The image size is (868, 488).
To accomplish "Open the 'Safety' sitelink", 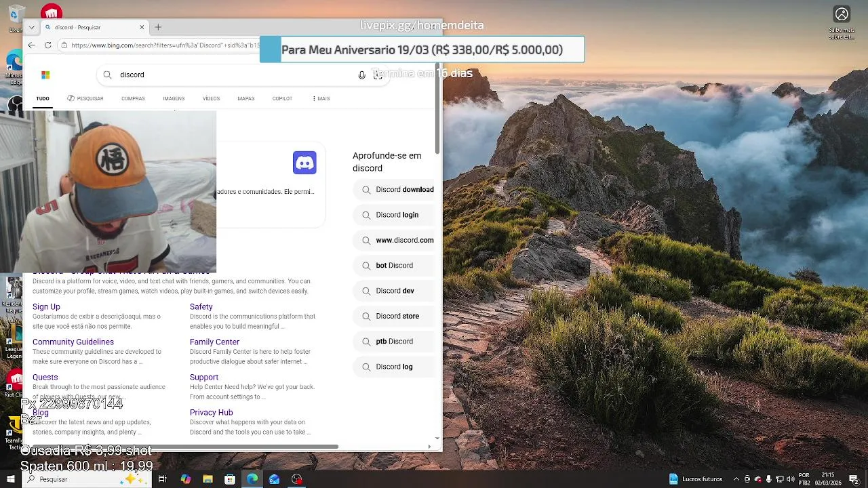I will (201, 307).
